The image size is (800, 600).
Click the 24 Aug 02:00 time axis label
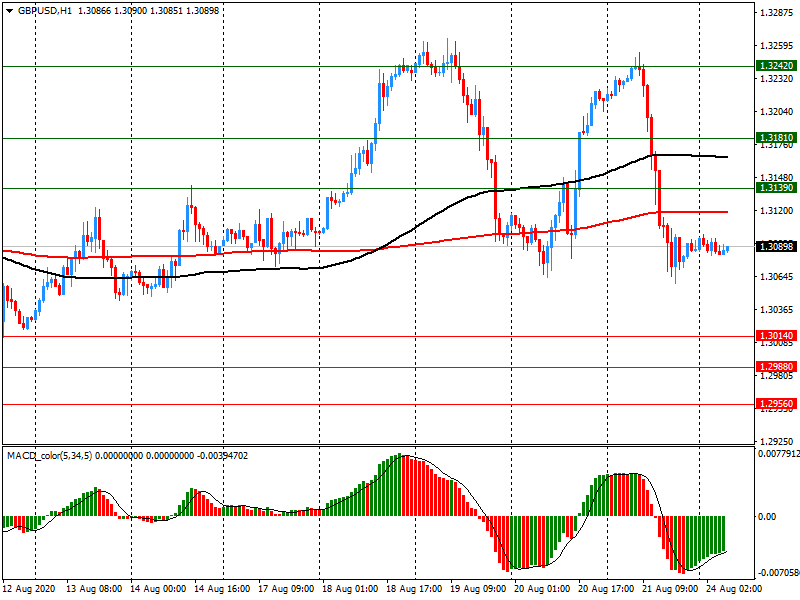[734, 589]
